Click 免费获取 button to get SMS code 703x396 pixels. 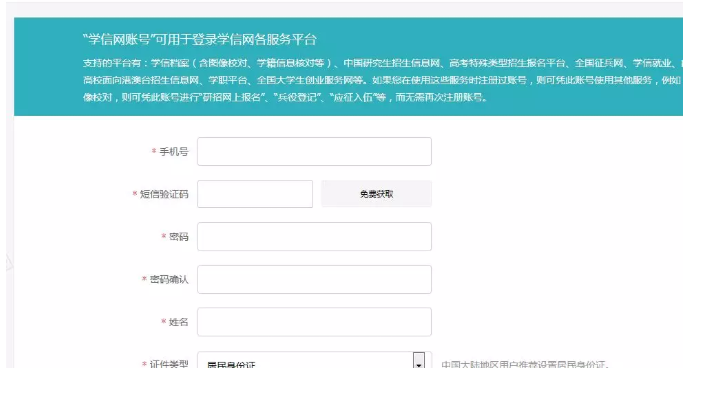[x=377, y=194]
